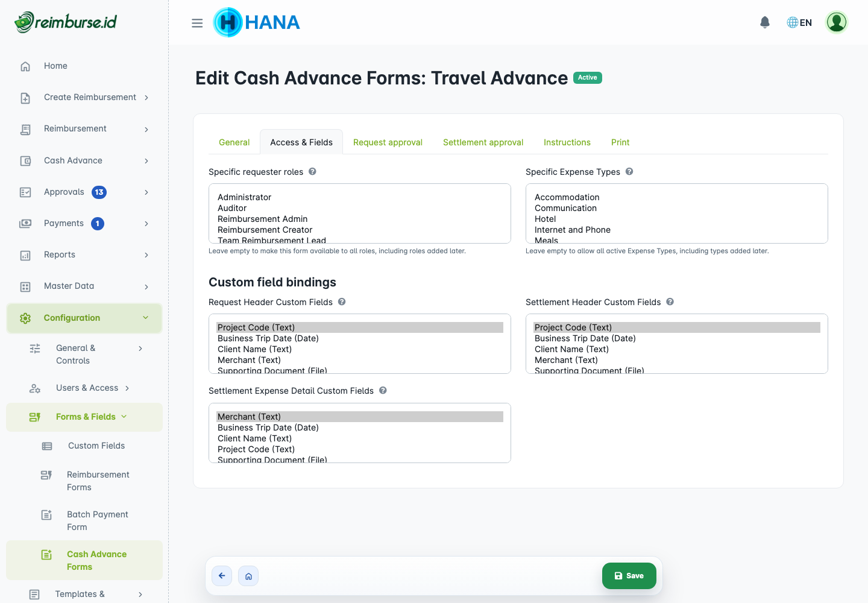Click the Home sidebar icon

pyautogui.click(x=25, y=66)
